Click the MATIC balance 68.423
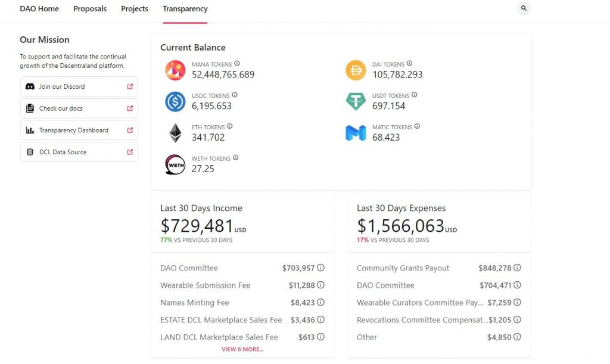Image resolution: width=610 pixels, height=364 pixels. click(x=386, y=137)
